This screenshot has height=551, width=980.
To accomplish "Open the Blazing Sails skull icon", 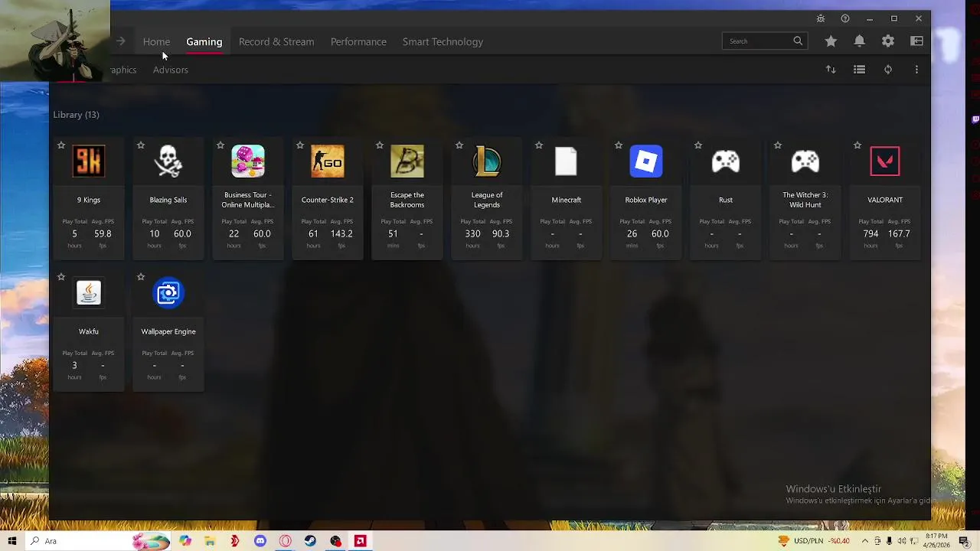I will 168,161.
